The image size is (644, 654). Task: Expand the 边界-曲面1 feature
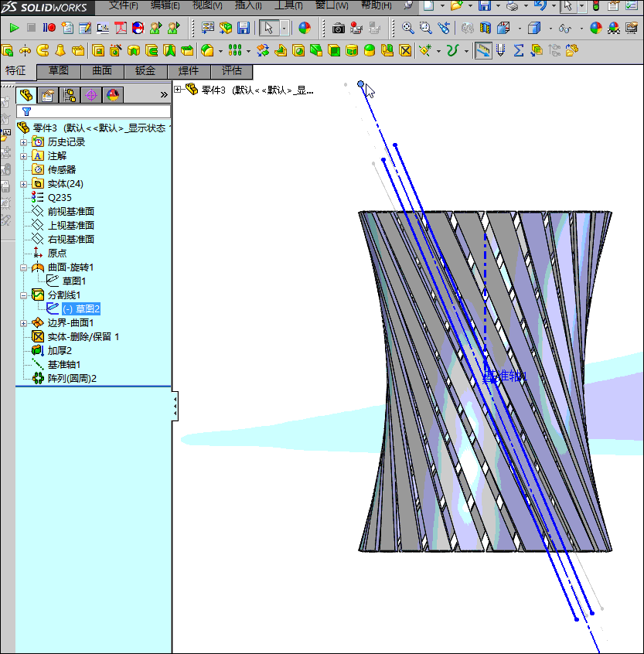24,323
